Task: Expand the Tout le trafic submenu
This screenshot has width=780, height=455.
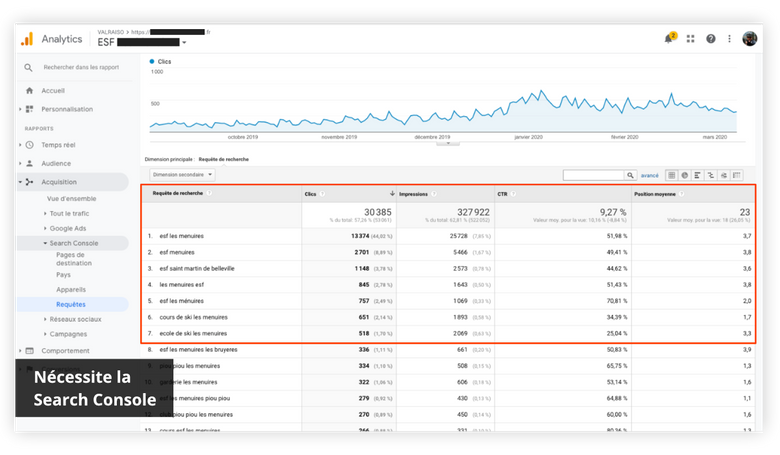Action: 45,213
